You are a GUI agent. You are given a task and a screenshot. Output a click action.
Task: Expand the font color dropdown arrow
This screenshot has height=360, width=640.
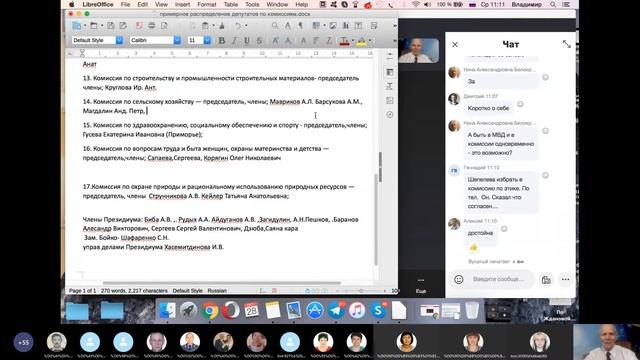(x=353, y=40)
